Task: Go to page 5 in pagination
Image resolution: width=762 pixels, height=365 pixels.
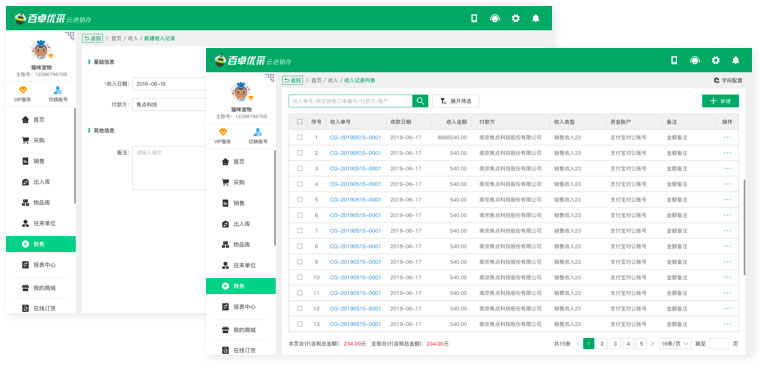Action: (641, 344)
